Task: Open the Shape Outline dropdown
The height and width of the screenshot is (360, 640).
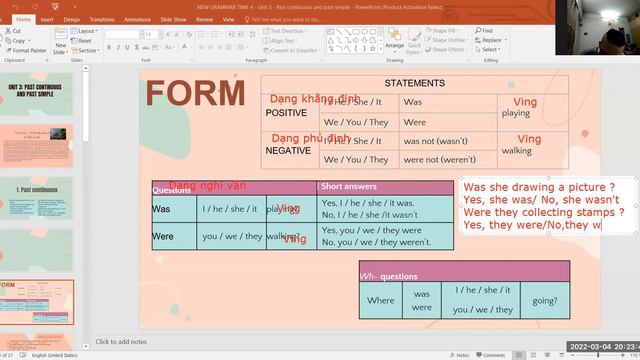Action: pyautogui.click(x=446, y=40)
